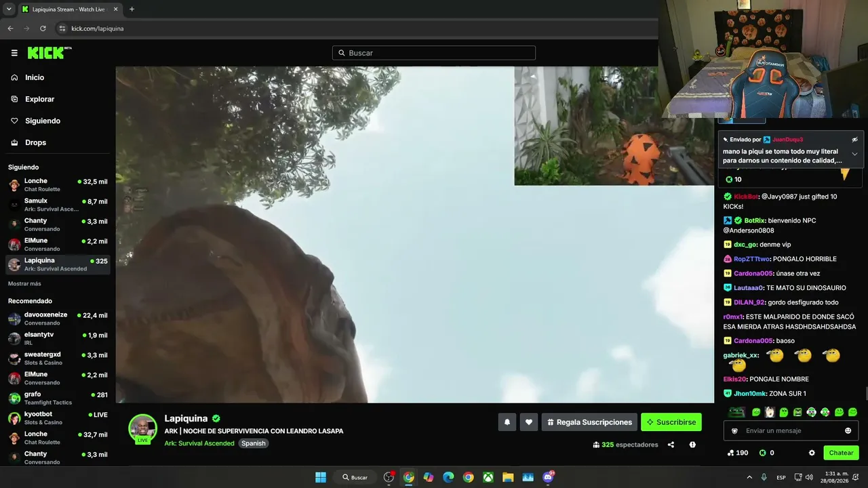Open File Explorer from the taskbar
Viewport: 868px width, 488px height.
[x=508, y=477]
